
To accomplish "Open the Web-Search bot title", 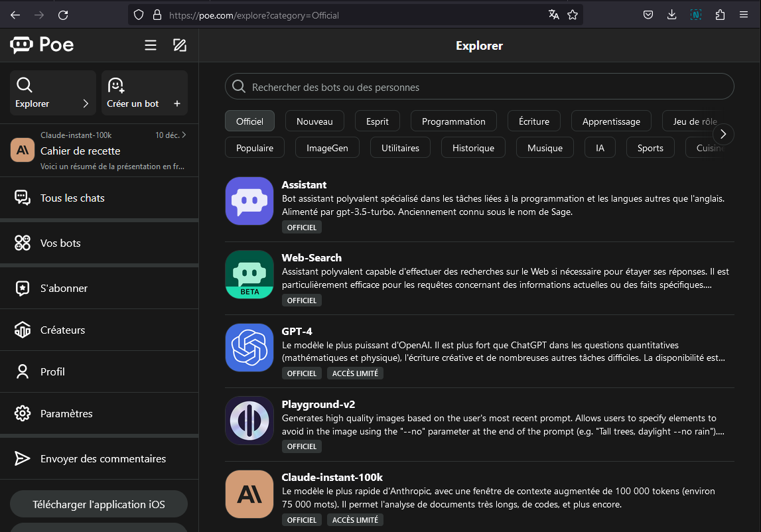I will pyautogui.click(x=312, y=258).
